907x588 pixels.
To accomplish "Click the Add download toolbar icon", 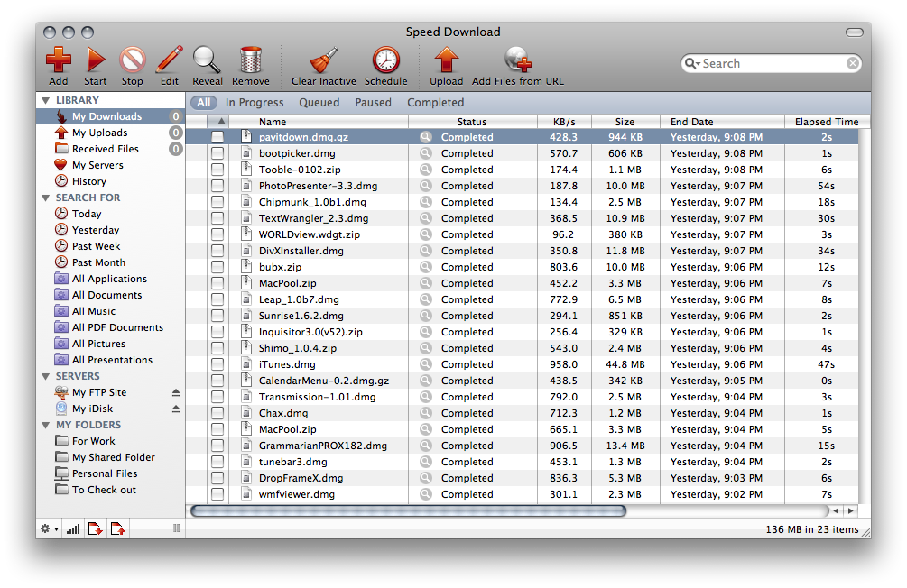I will coord(59,61).
